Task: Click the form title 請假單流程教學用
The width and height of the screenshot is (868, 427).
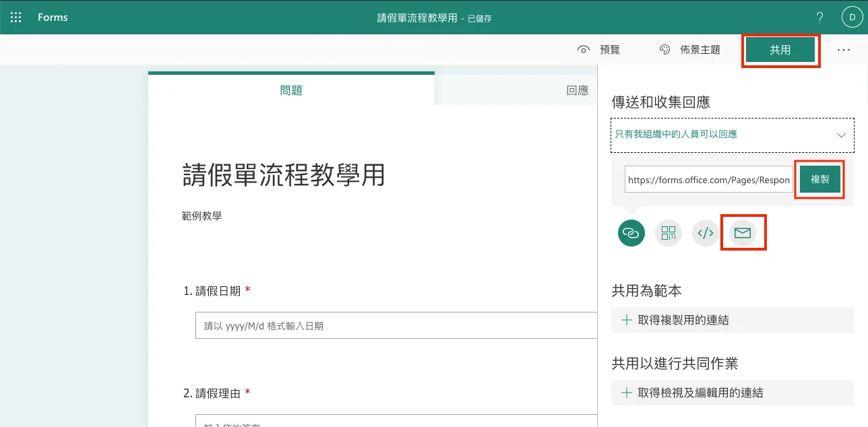Action: [x=284, y=176]
